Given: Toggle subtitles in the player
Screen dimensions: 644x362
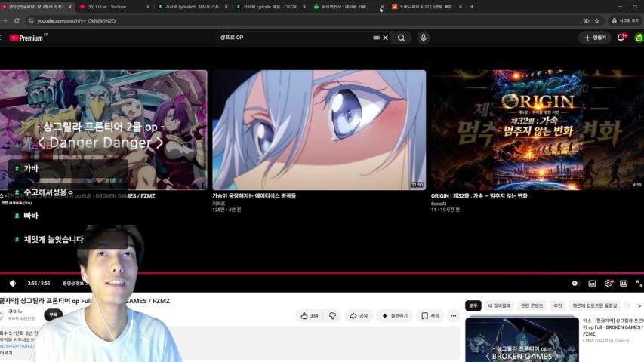Looking at the screenshot, I should [592, 284].
